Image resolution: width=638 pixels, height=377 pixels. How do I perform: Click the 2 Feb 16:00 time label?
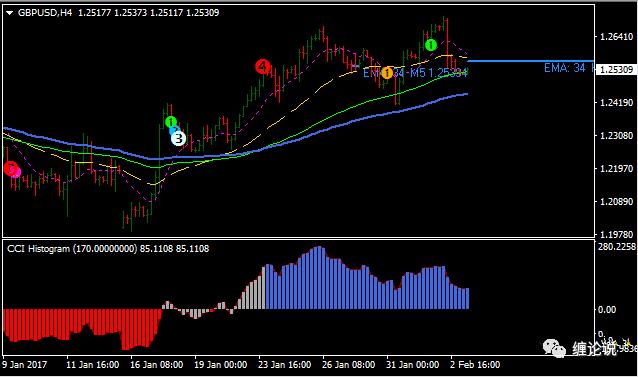(x=475, y=365)
